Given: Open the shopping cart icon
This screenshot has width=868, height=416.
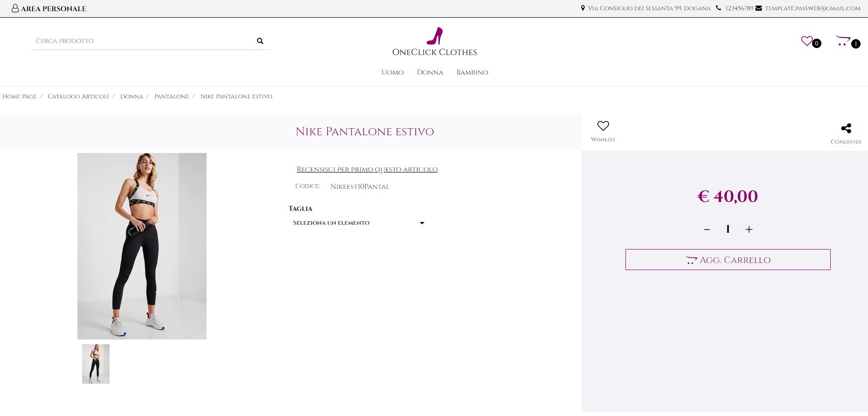Looking at the screenshot, I should (x=843, y=41).
